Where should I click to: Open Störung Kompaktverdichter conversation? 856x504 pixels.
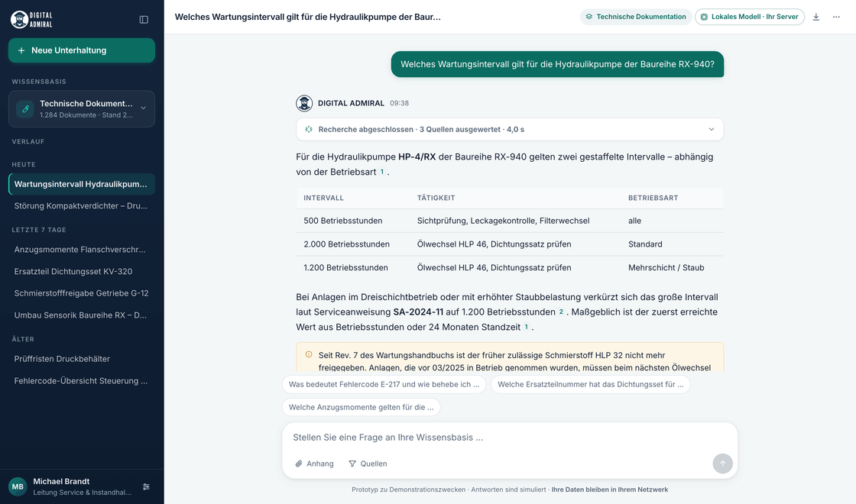tap(81, 206)
